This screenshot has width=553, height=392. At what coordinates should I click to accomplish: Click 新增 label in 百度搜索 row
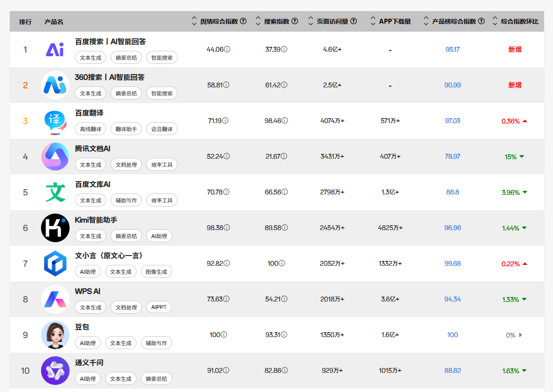point(515,50)
